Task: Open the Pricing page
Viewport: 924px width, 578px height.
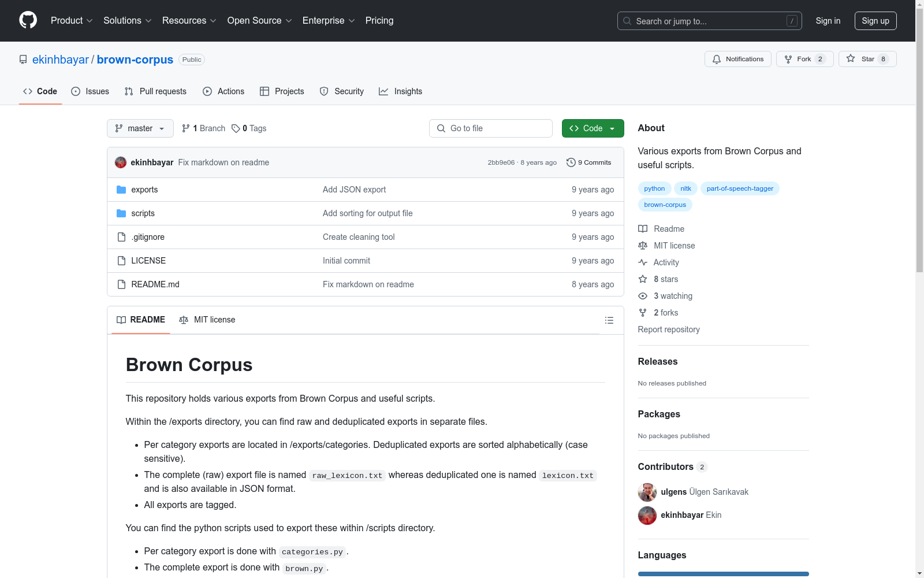Action: click(379, 21)
